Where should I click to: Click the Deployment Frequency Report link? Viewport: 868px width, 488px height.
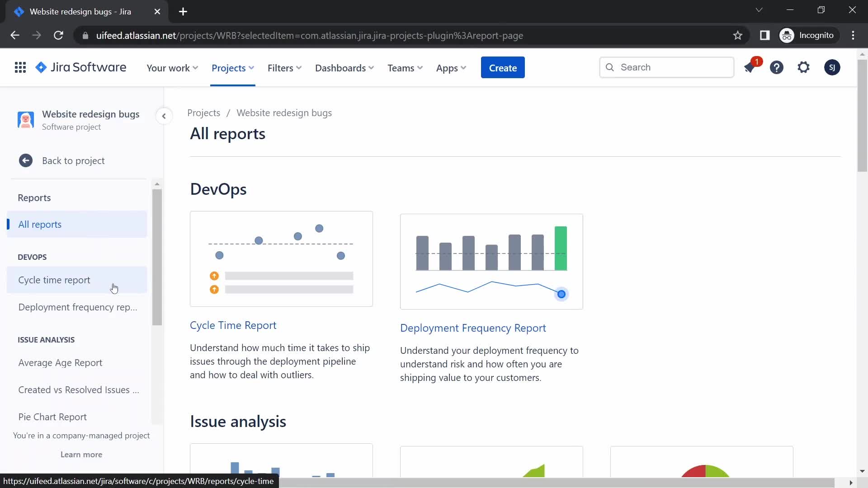click(473, 328)
